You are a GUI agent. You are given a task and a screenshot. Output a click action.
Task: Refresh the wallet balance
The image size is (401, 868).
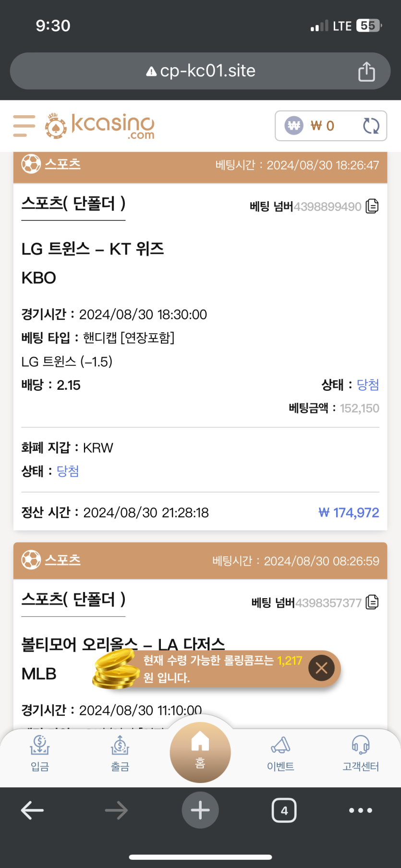371,126
